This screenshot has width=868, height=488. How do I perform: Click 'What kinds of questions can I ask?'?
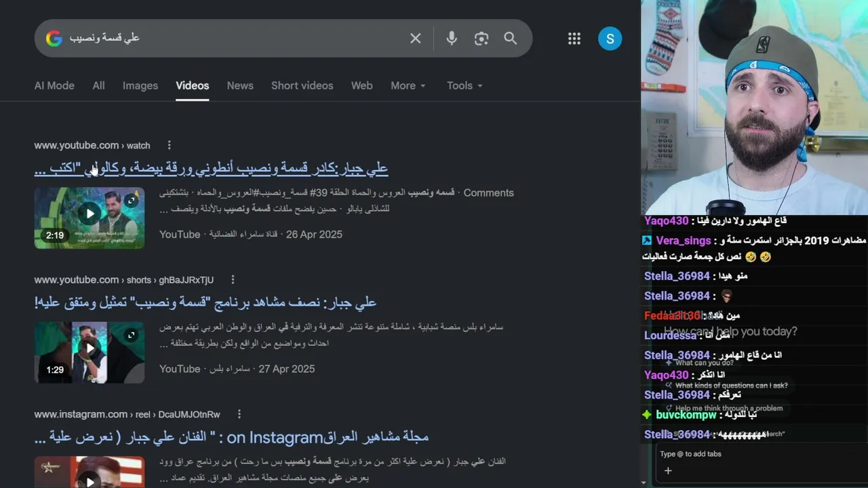(732, 386)
